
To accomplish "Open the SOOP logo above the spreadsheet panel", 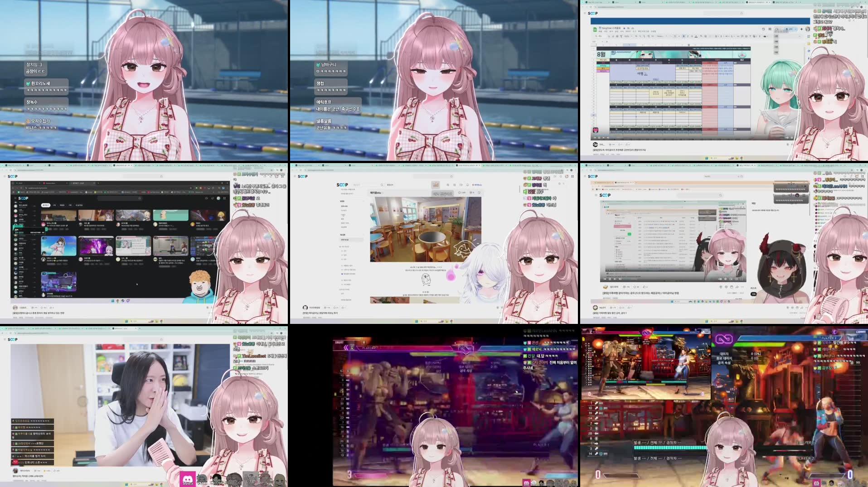I will tap(592, 13).
